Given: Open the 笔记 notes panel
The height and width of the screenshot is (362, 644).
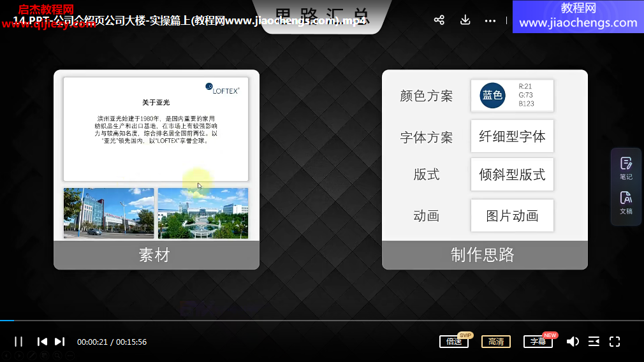Looking at the screenshot, I should [626, 169].
